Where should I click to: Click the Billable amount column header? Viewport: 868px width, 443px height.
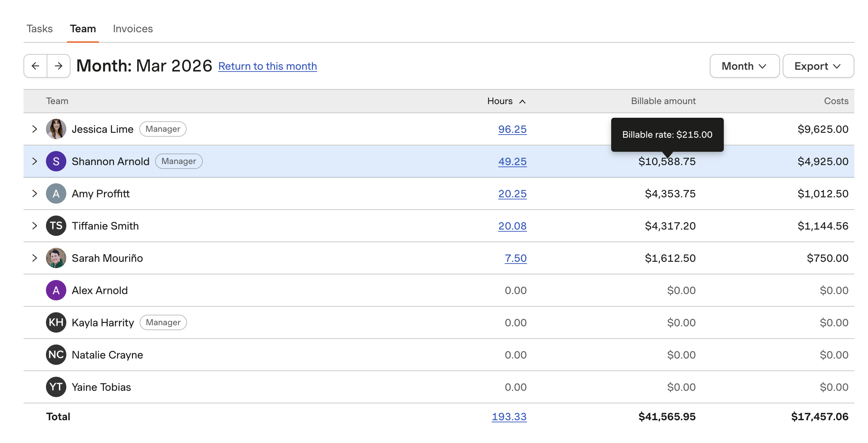[x=663, y=101]
